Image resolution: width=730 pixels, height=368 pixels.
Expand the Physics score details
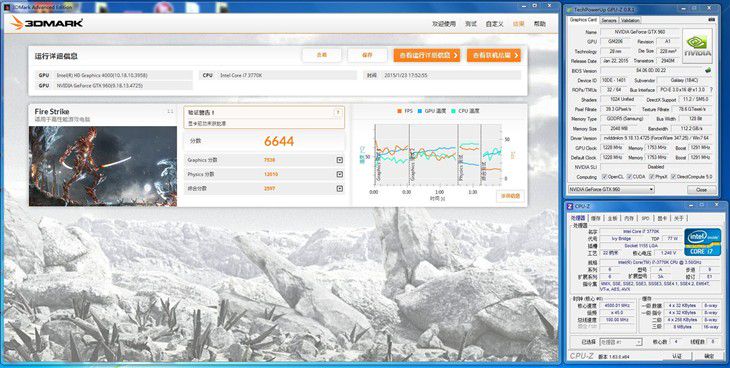click(x=339, y=174)
